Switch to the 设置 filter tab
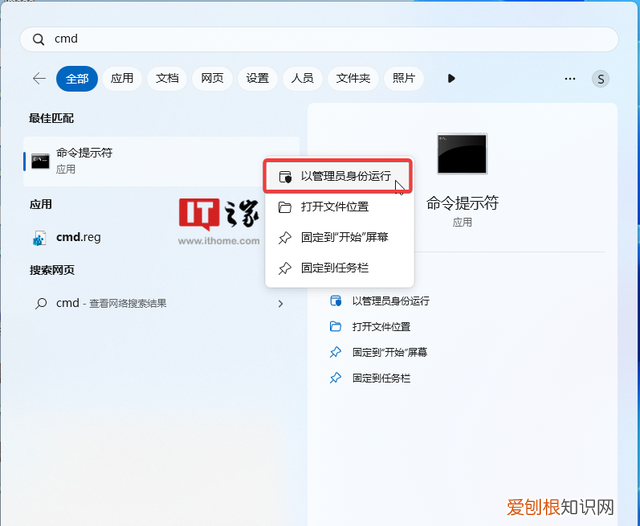The height and width of the screenshot is (526, 640). click(x=258, y=78)
